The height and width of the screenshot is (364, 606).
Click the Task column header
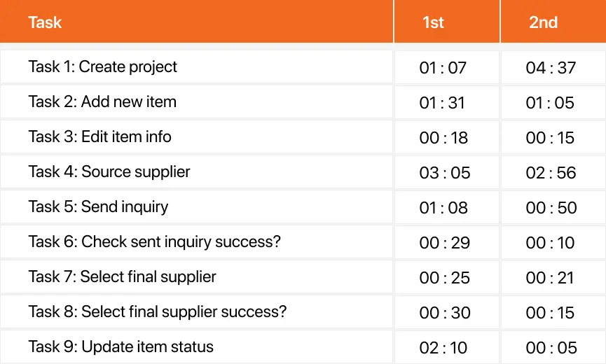[196, 21]
